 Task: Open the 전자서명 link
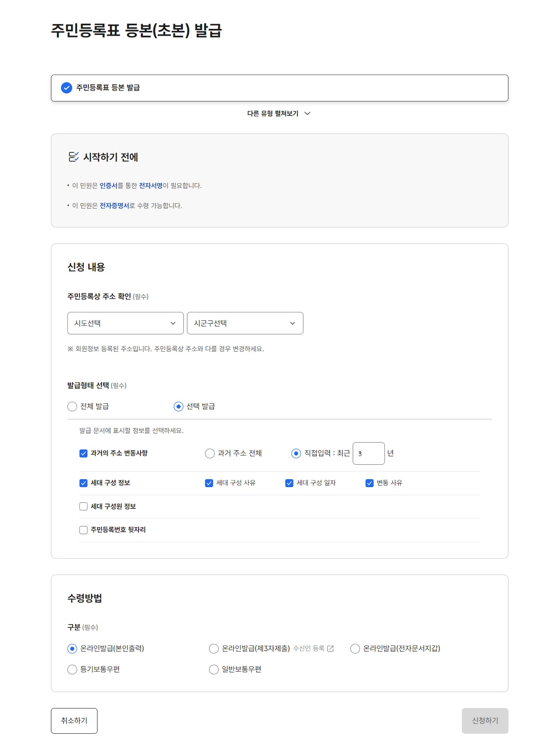point(151,186)
